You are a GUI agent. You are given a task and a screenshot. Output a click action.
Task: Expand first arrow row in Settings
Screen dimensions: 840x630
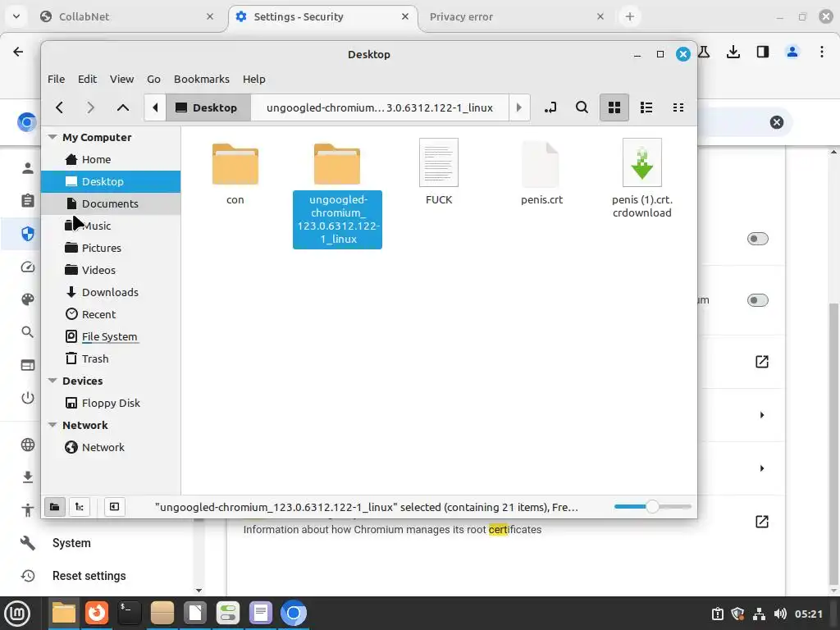pos(761,415)
